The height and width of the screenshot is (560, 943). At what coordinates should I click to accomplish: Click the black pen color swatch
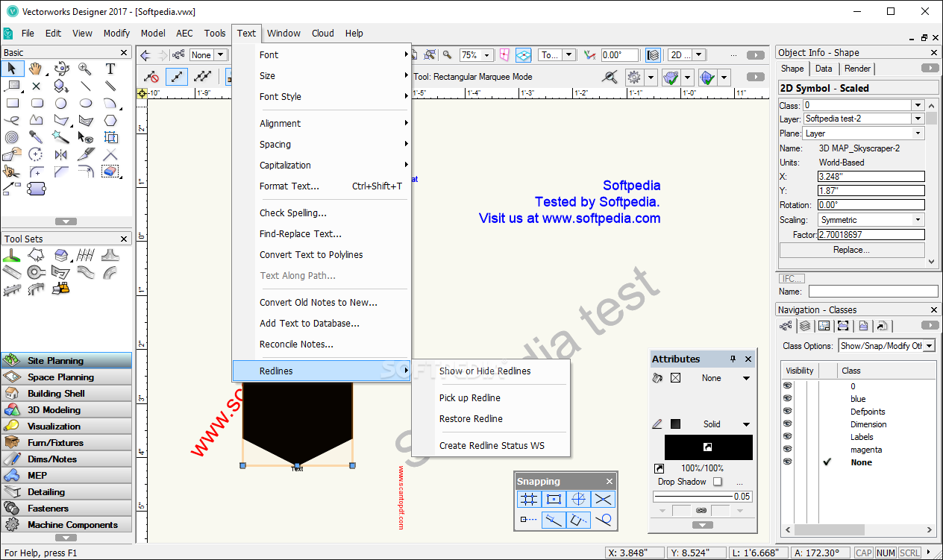tap(708, 447)
